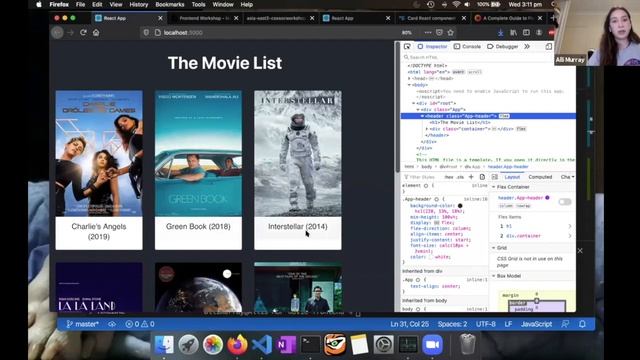
Task: Change language mode JavaScript in status bar
Action: [x=536, y=324]
